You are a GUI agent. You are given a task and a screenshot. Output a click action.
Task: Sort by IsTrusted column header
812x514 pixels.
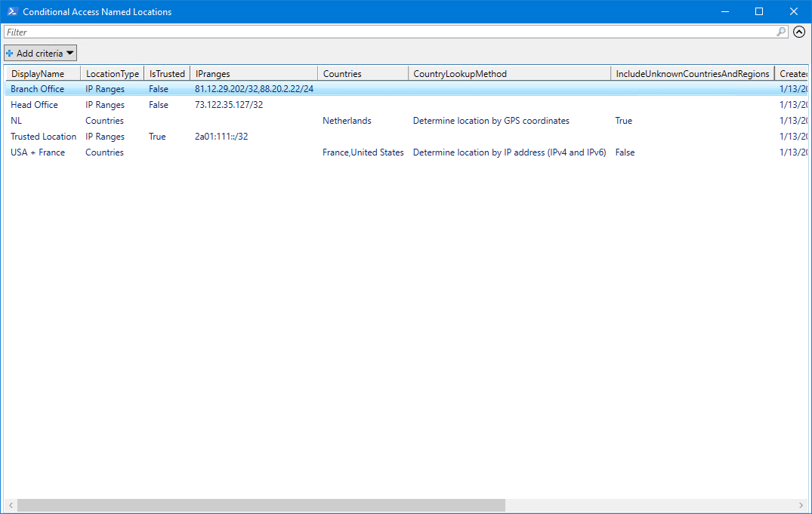point(167,74)
